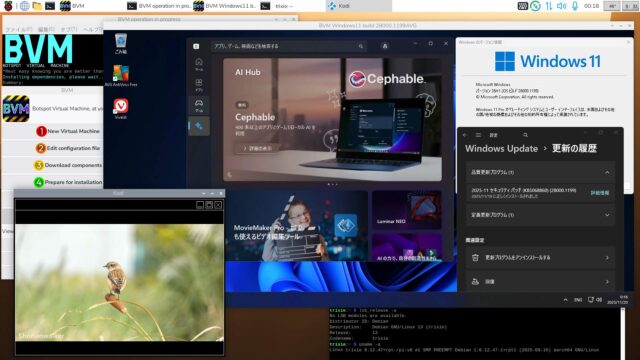Open the Raspberry Pi start menu
Screen dimensions: 640x360
8,6
